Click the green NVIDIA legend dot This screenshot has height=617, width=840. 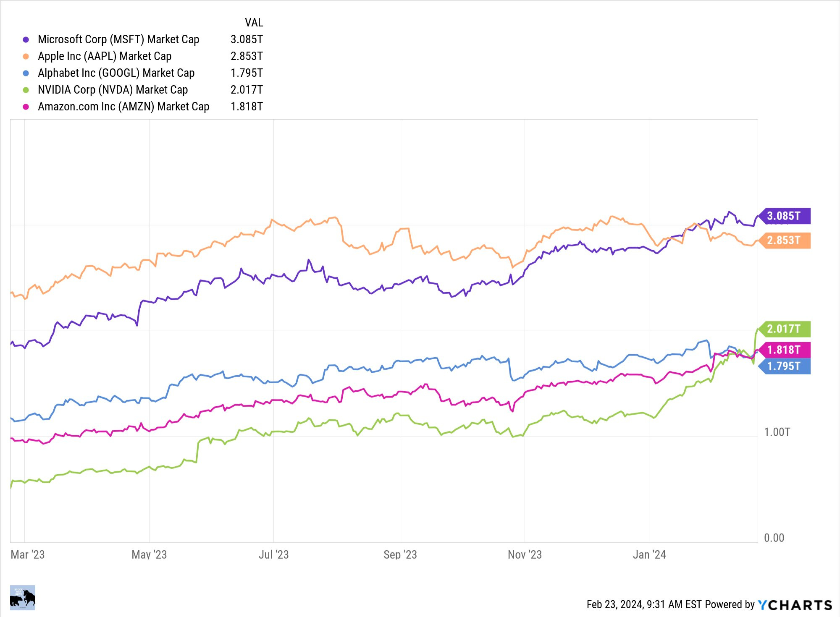tap(26, 90)
